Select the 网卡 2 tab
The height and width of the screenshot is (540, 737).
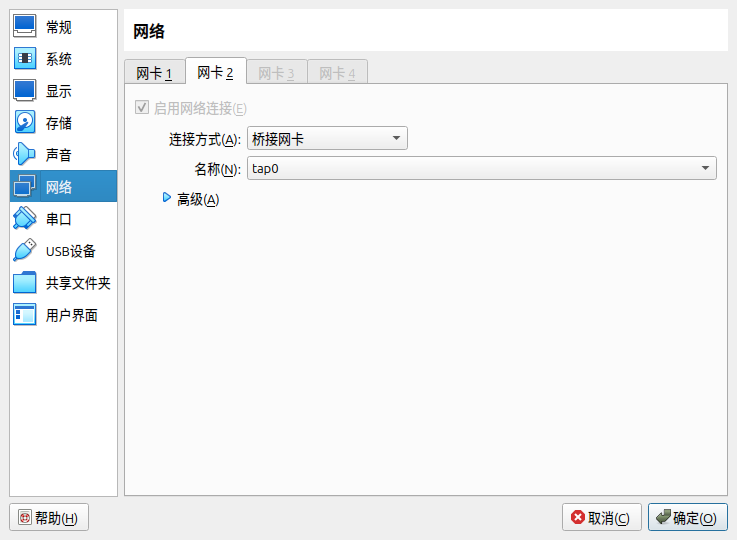point(215,72)
